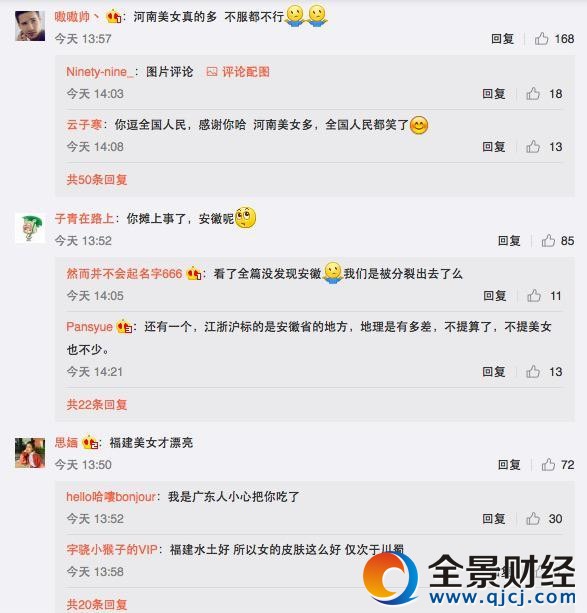Open Pansyue's user profile
Viewport: 587px width, 613px height.
tap(89, 326)
